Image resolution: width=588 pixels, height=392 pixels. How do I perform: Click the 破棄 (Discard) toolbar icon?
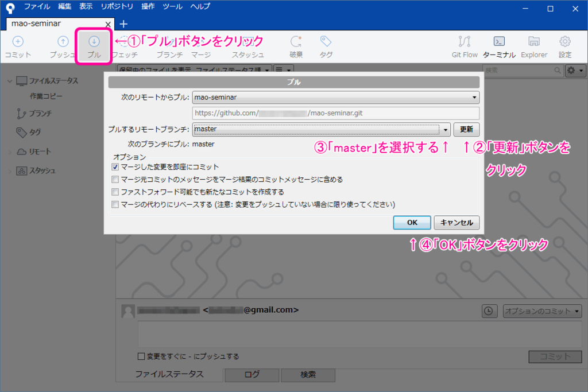coord(296,46)
